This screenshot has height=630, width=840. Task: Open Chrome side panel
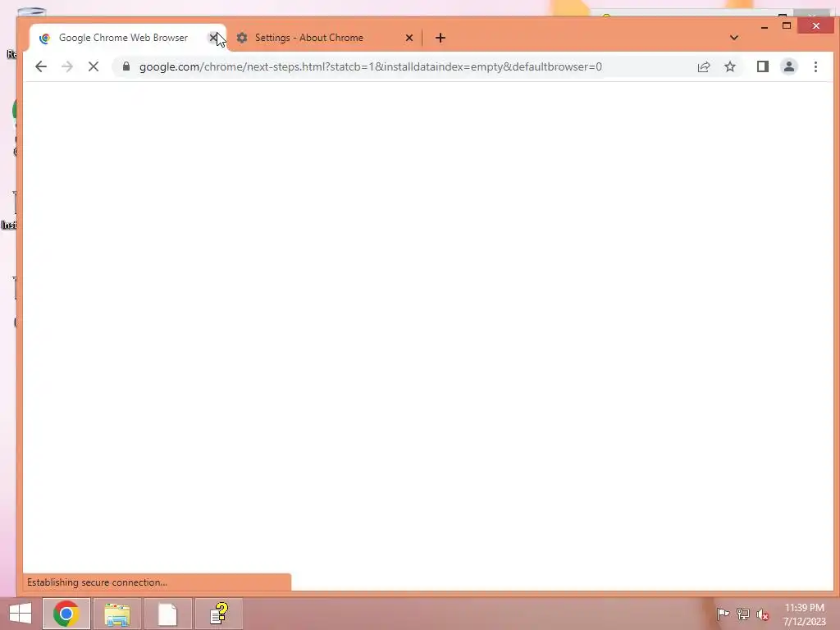click(x=762, y=66)
